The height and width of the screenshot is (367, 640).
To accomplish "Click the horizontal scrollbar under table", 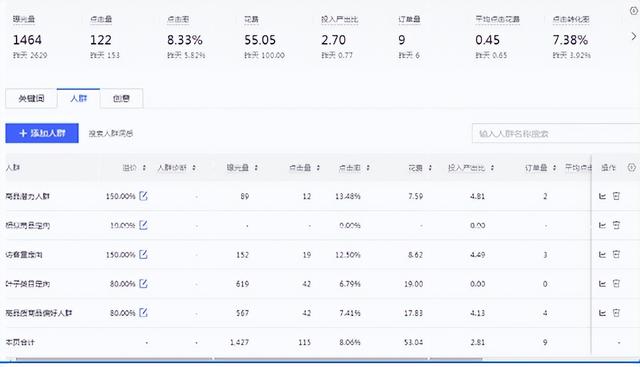I will (x=245, y=359).
